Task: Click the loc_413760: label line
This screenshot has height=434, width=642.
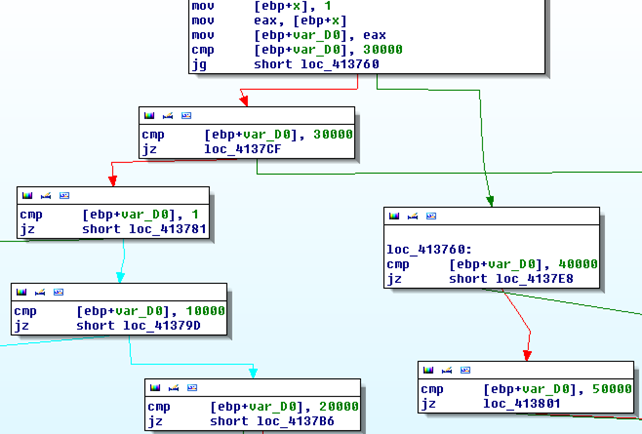Action: pyautogui.click(x=429, y=249)
